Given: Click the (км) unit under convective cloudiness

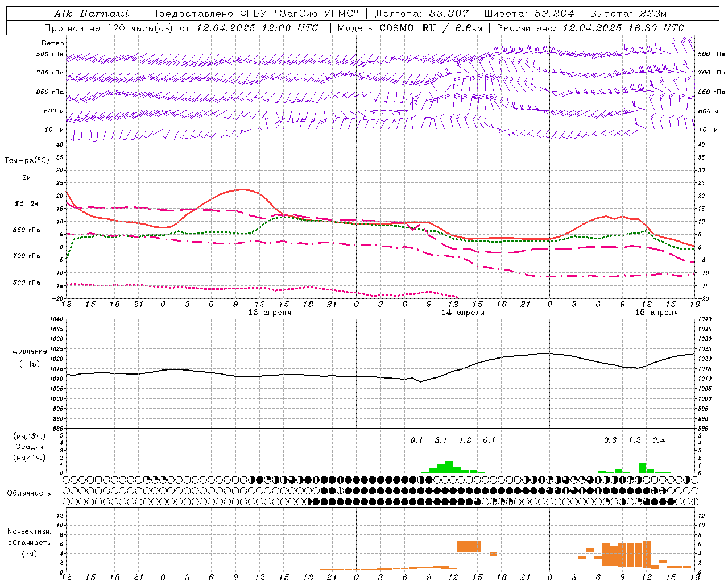Looking at the screenshot, I should coord(29,554).
